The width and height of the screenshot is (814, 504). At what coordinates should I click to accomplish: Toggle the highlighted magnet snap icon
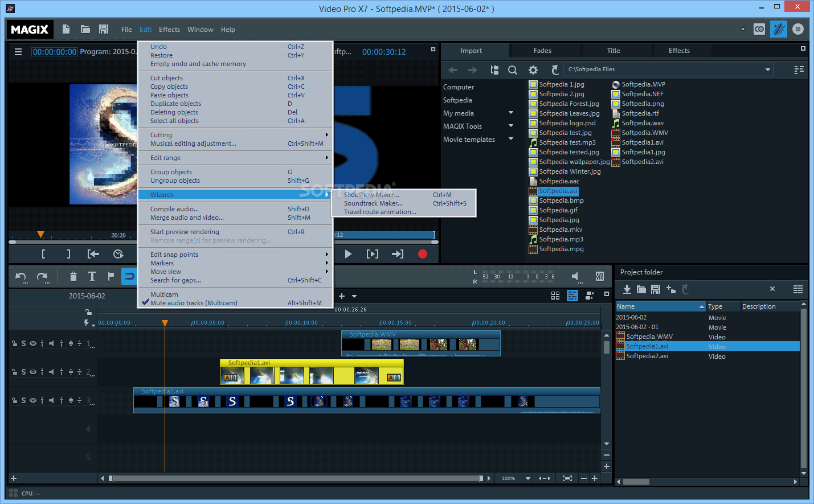coord(129,276)
